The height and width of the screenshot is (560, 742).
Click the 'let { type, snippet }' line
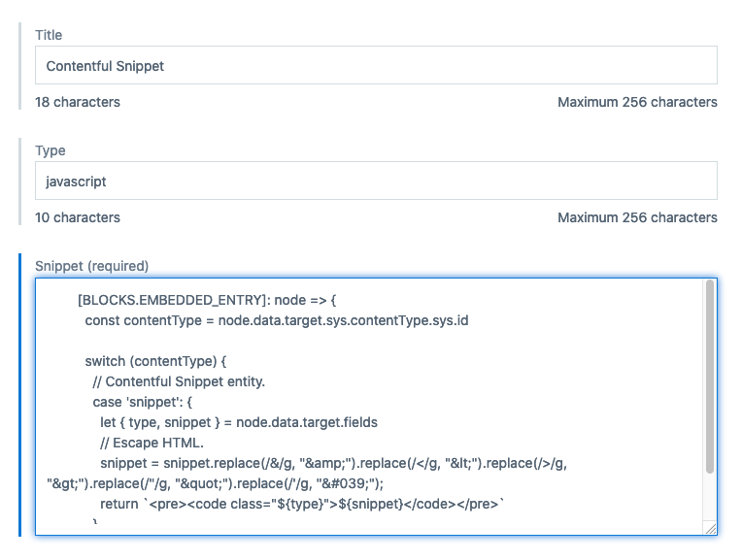coord(239,422)
